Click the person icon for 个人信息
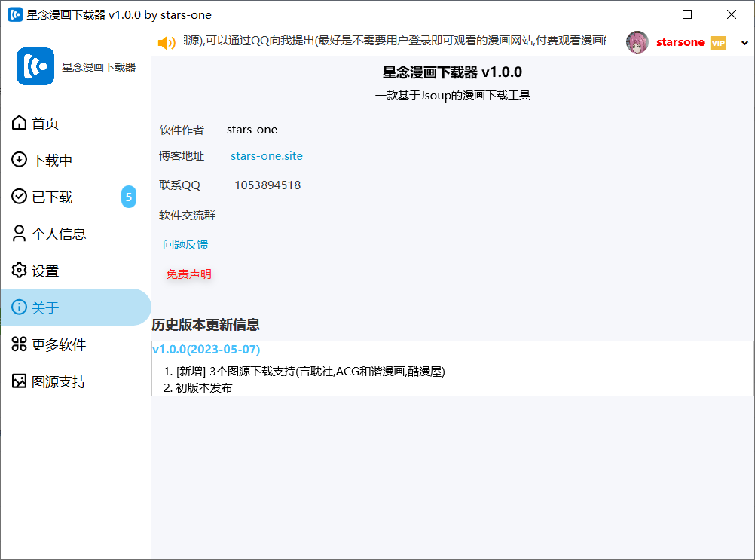 pyautogui.click(x=20, y=234)
